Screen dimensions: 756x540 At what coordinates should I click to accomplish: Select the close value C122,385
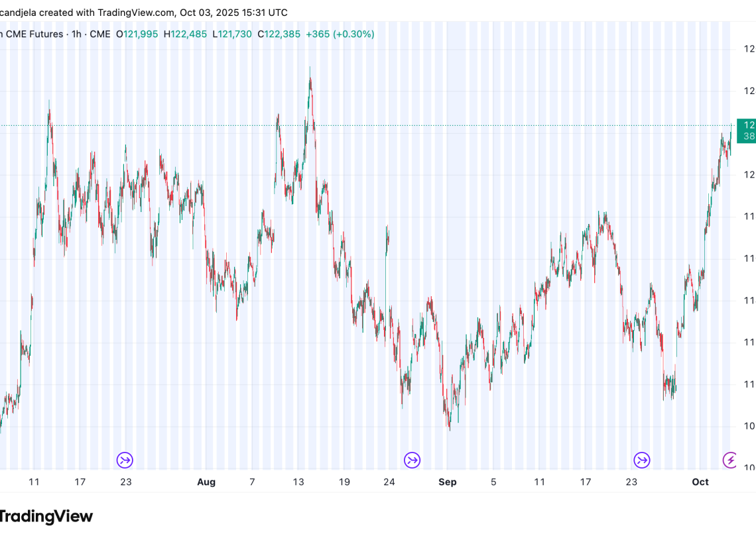[279, 34]
